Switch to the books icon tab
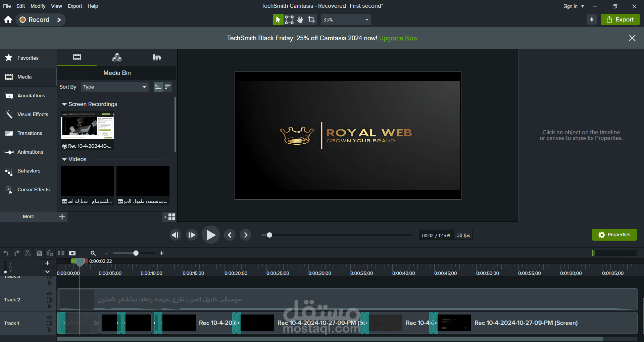Image resolution: width=644 pixels, height=342 pixels. [x=157, y=57]
